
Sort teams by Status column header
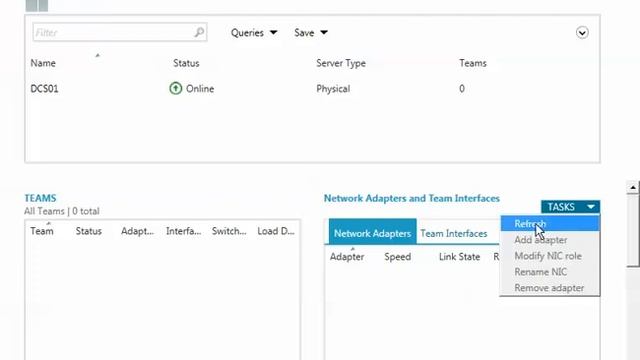(x=89, y=231)
